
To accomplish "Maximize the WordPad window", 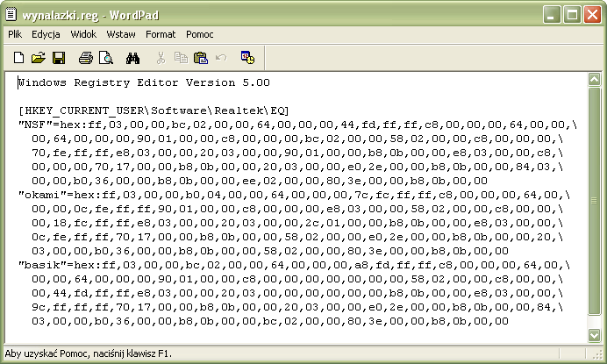I will (x=572, y=15).
